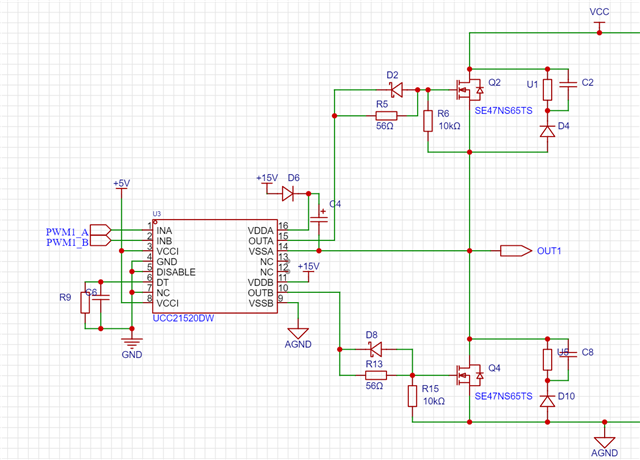Select diode D8 symbol
This screenshot has width=640, height=460.
376,349
